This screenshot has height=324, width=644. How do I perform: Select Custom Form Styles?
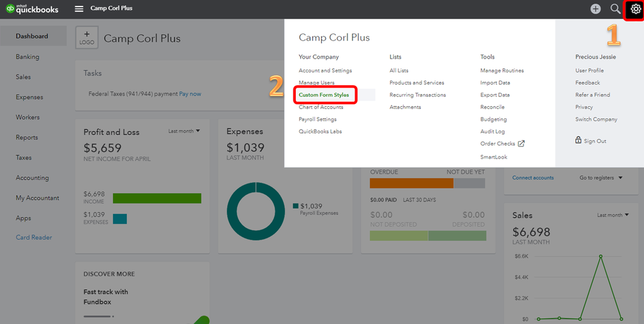point(324,95)
